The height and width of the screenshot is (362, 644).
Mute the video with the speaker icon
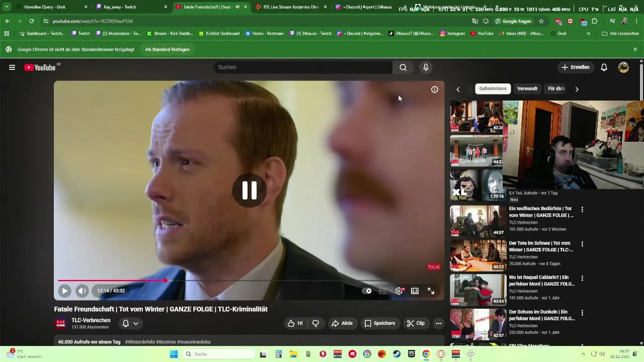[x=82, y=291]
